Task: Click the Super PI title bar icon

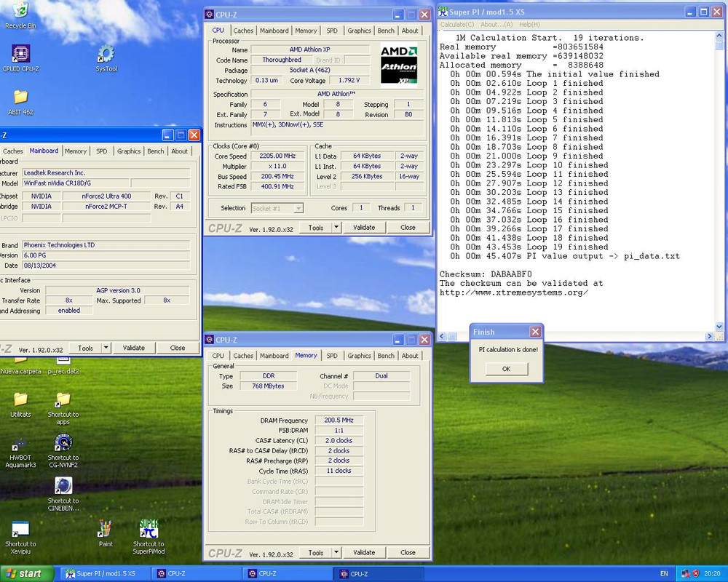Action: coord(443,12)
